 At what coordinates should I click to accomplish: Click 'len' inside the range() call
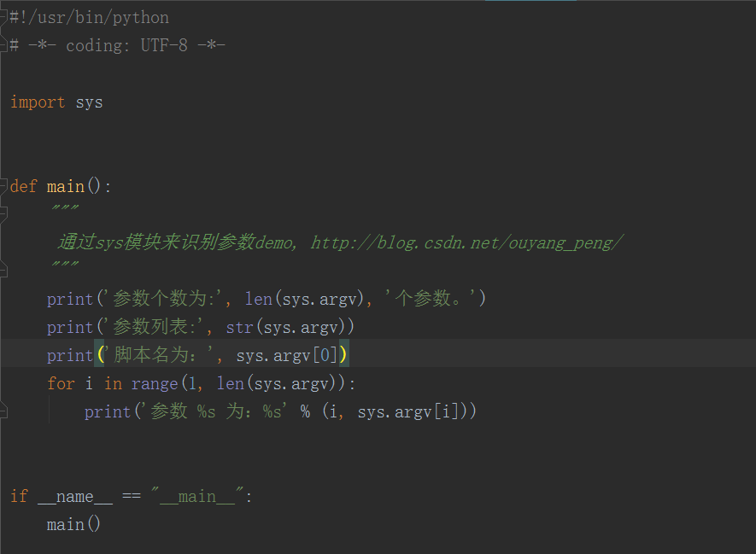(231, 383)
